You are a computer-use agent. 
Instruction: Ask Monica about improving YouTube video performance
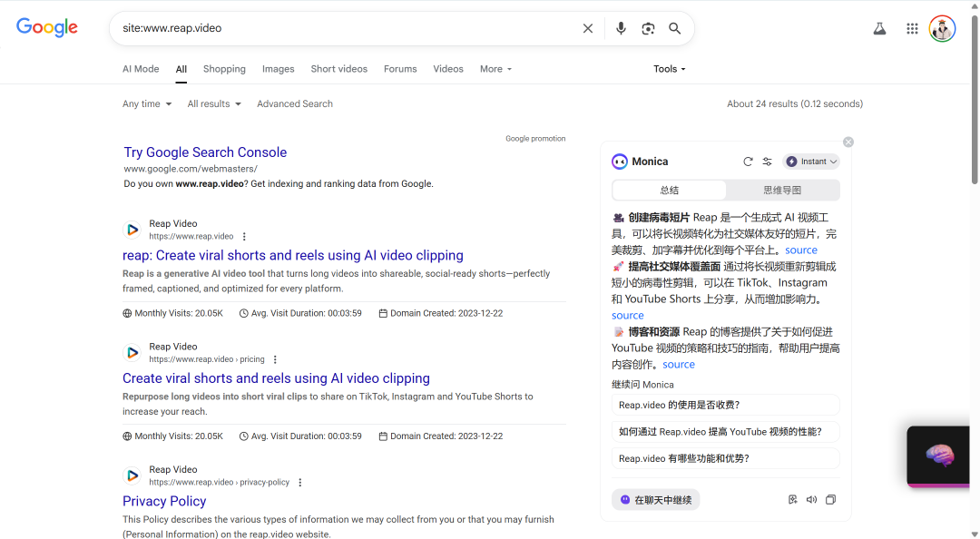725,432
